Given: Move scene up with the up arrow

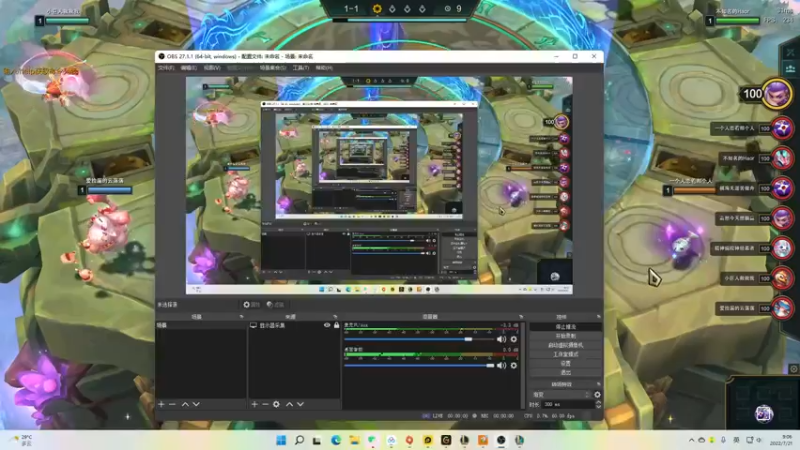Looking at the screenshot, I should click(185, 404).
